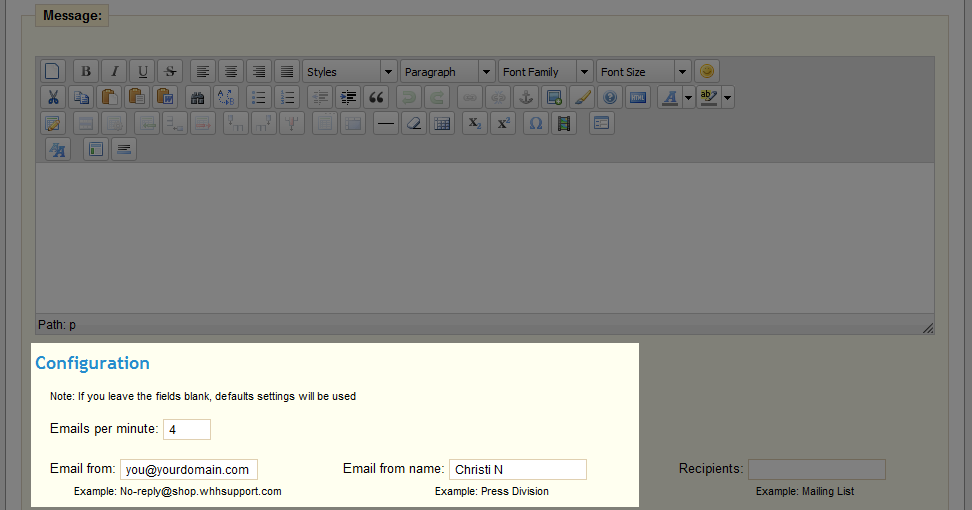This screenshot has width=972, height=510.
Task: Open the find binoculars tool
Action: 197,97
